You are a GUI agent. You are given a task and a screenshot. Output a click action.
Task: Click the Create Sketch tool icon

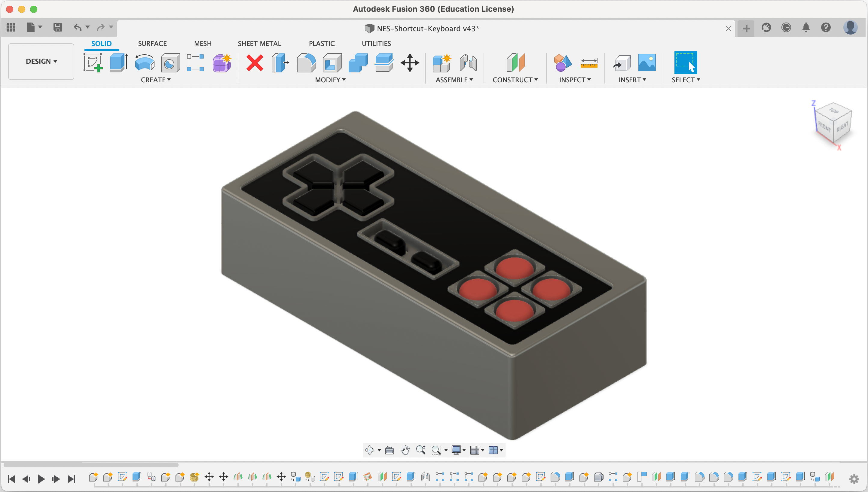pyautogui.click(x=93, y=62)
